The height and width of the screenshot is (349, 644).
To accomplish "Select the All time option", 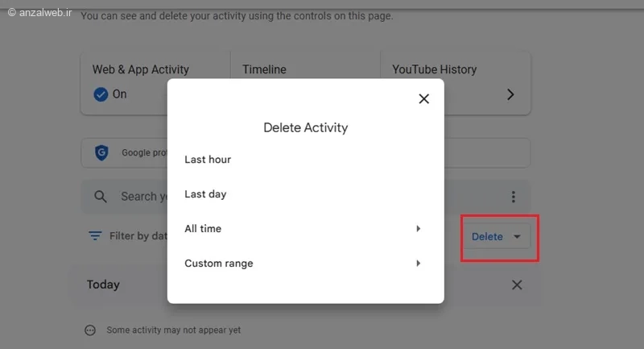I will pos(203,229).
